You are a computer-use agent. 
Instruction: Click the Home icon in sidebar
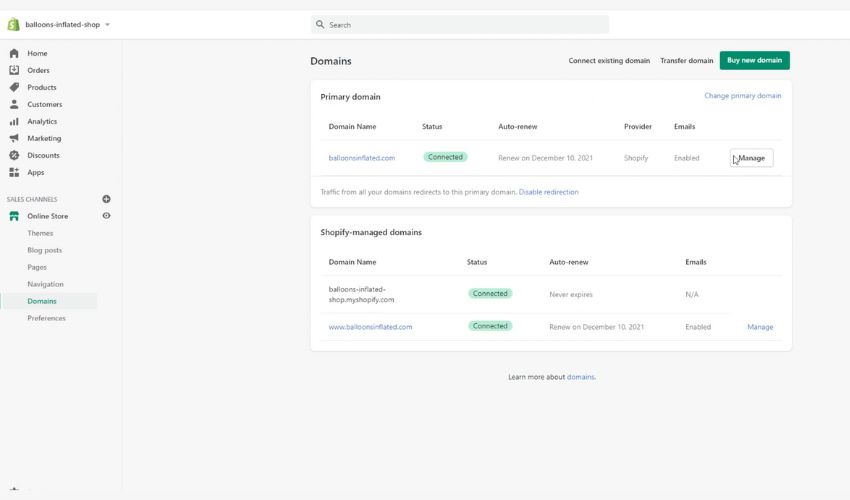[x=14, y=53]
